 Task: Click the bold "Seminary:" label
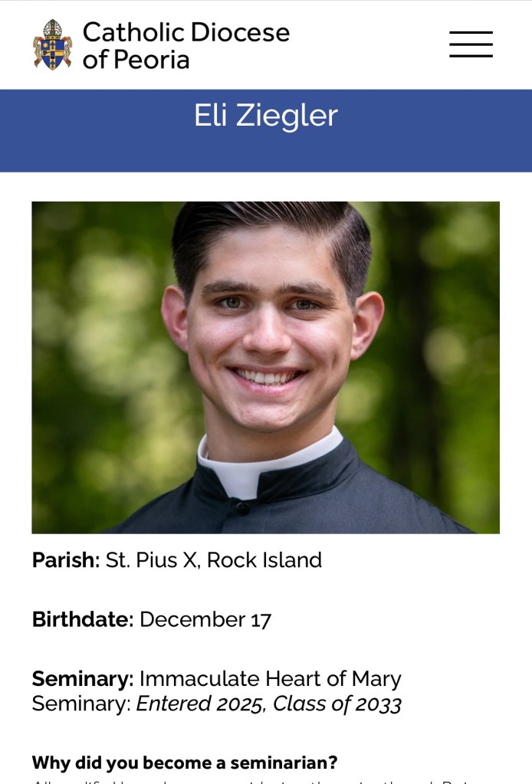pos(83,679)
